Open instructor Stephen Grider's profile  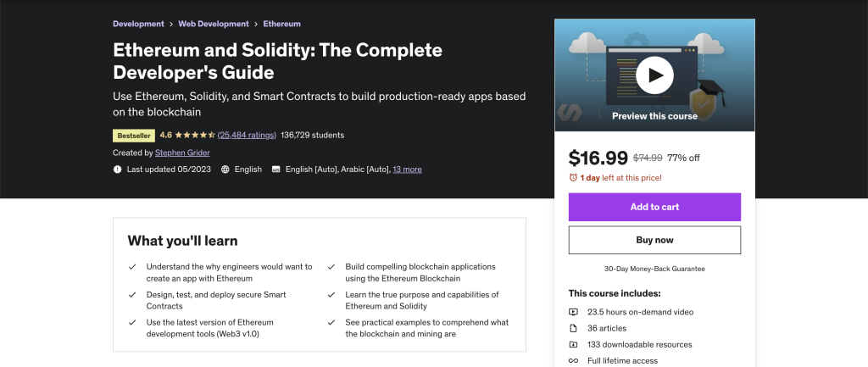[182, 153]
